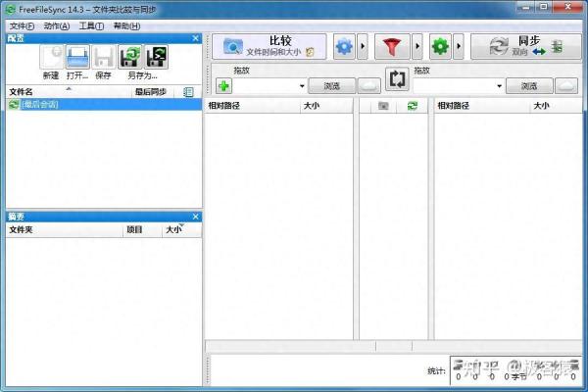This screenshot has height=392, width=588.
Task: Minimize the FreeFileSync window
Action: pos(526,7)
